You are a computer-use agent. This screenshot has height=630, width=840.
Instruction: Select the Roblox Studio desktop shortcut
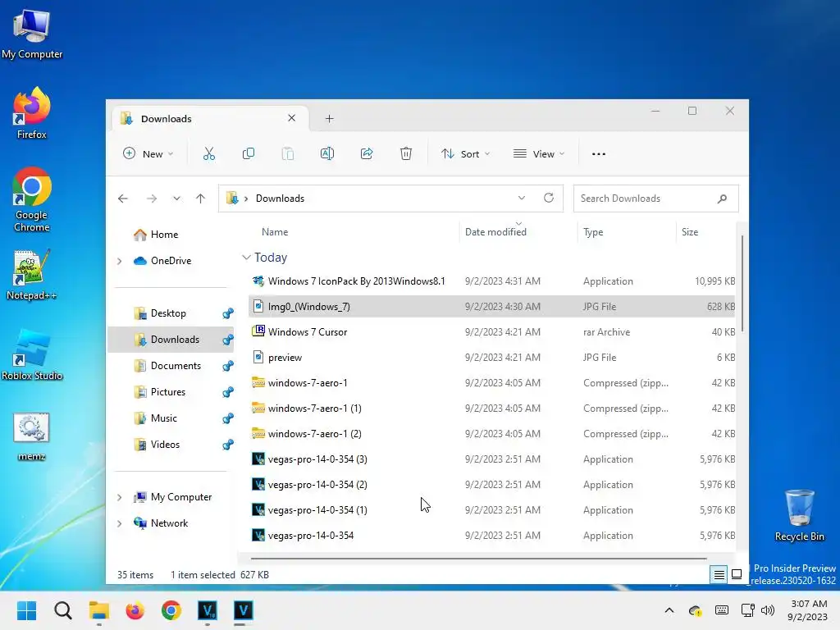pos(32,354)
